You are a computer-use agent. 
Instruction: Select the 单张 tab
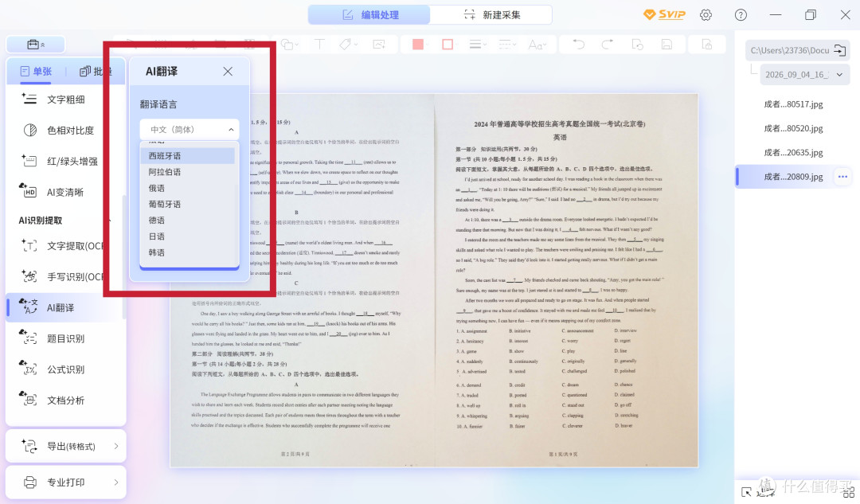pos(36,72)
